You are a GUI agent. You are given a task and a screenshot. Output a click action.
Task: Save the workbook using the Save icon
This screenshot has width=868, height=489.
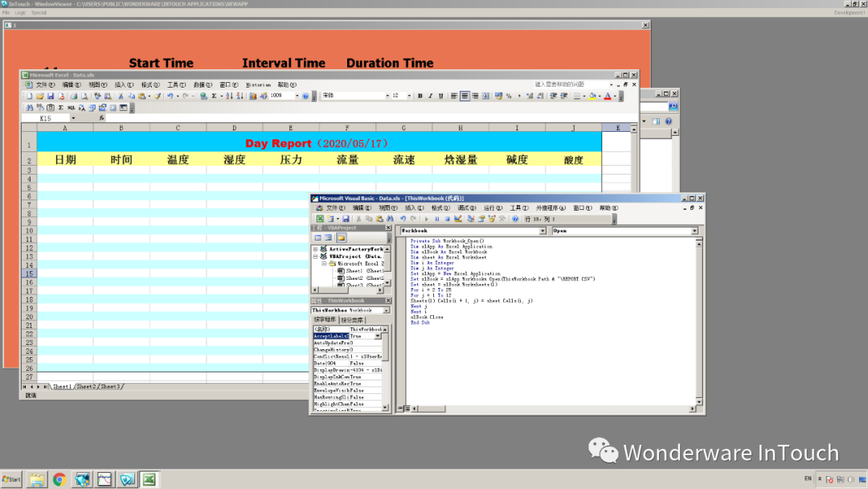[x=52, y=95]
